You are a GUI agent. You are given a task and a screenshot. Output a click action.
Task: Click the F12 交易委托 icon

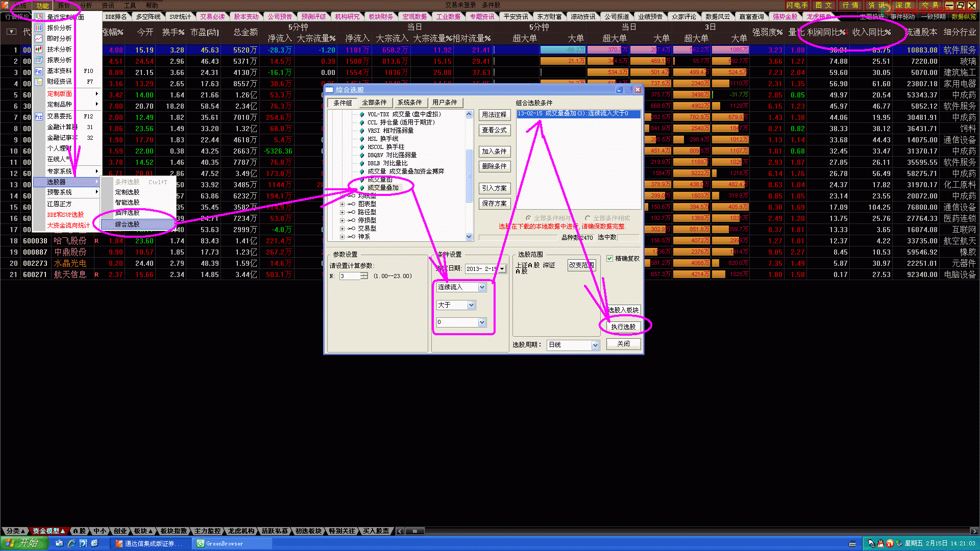tap(39, 117)
